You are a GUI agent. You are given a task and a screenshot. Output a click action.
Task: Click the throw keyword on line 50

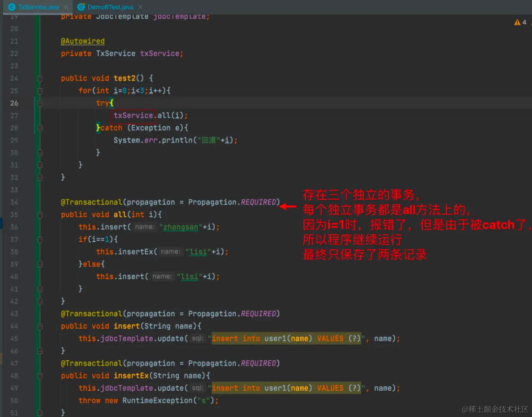pyautogui.click(x=89, y=400)
